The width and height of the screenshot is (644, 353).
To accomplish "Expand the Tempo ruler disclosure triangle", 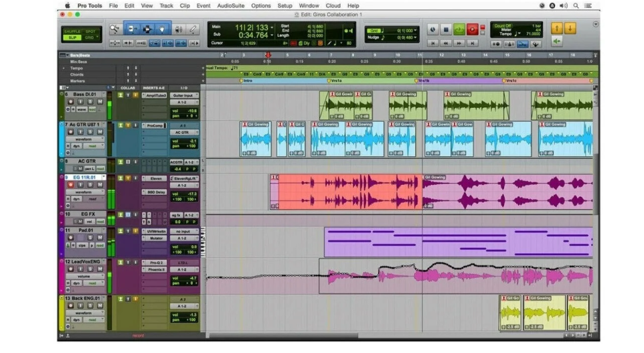I will pos(64,68).
